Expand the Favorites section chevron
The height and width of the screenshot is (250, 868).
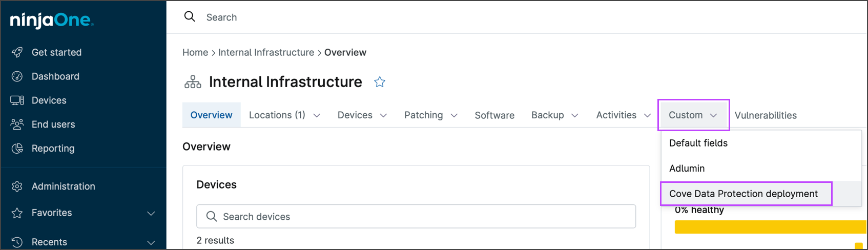coord(151,213)
